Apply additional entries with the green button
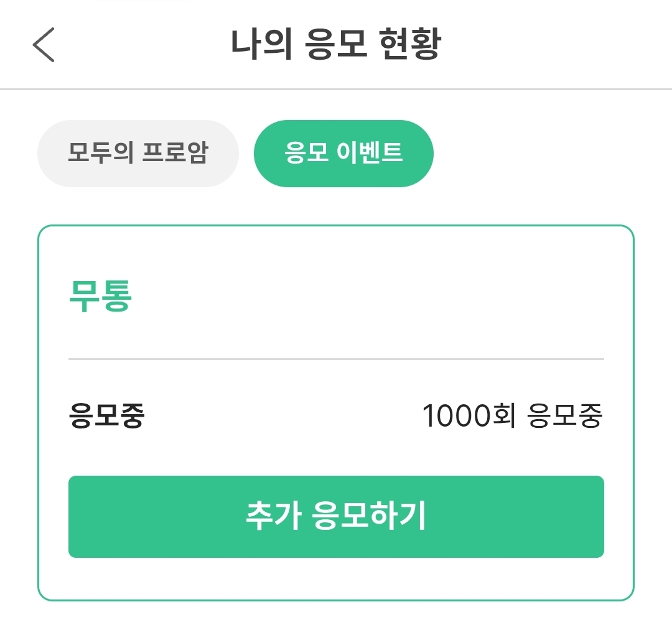672x625 pixels. [336, 517]
